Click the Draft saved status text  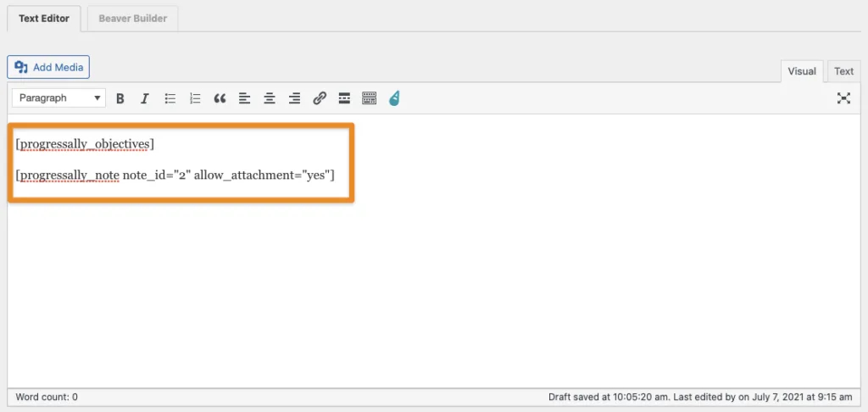700,397
